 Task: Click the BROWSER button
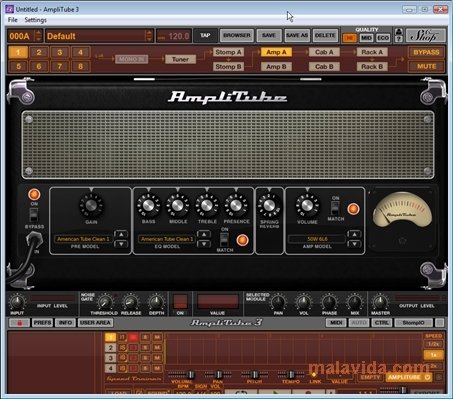pyautogui.click(x=237, y=35)
